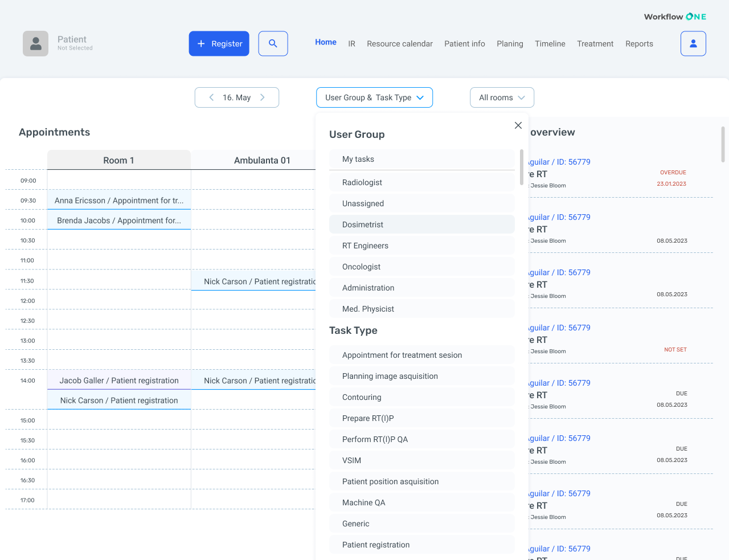Select Appointment for treatment sesion task type

coord(422,355)
